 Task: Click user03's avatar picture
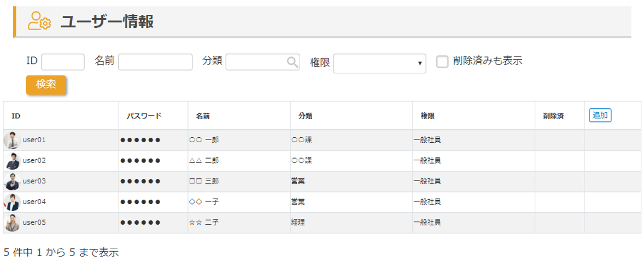pyautogui.click(x=12, y=181)
